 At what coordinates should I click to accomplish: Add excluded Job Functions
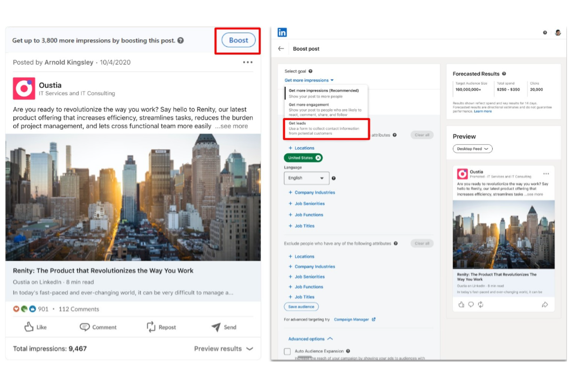point(306,287)
